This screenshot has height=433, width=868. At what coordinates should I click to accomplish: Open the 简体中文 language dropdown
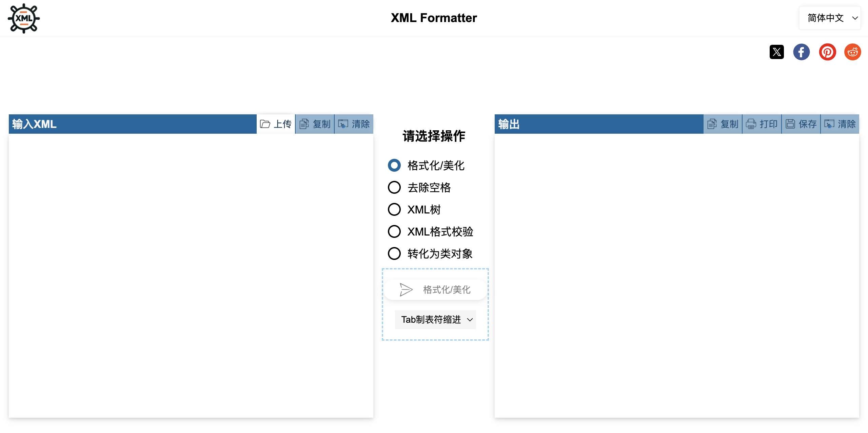830,18
